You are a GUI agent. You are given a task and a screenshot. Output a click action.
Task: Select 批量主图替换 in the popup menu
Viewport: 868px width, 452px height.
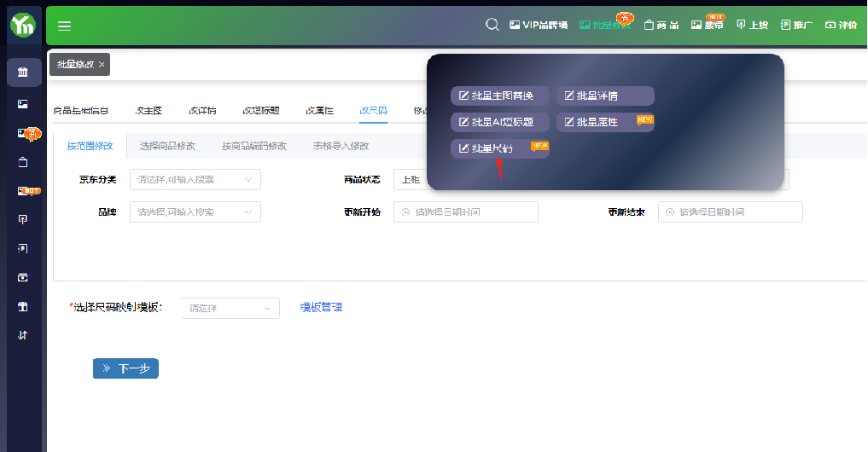pyautogui.click(x=499, y=96)
